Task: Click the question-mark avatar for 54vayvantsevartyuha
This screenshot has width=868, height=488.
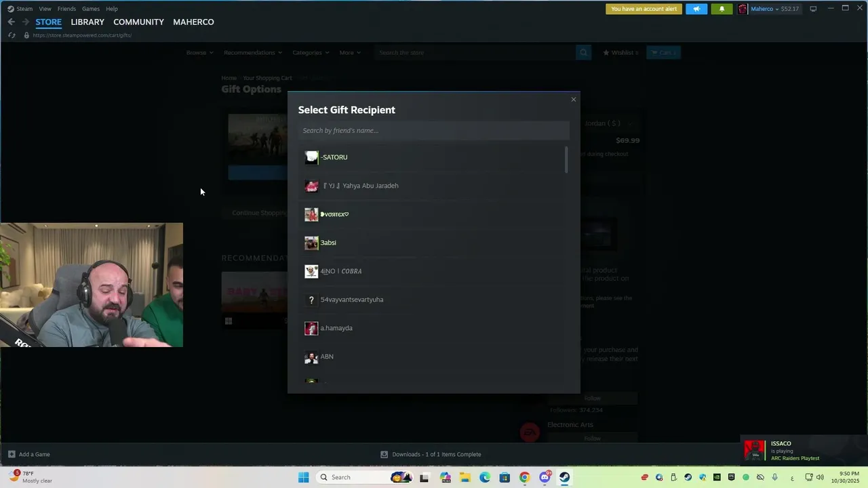Action: click(311, 300)
